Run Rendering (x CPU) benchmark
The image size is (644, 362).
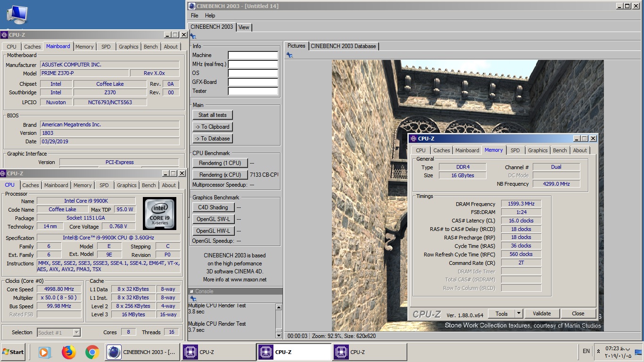point(220,175)
